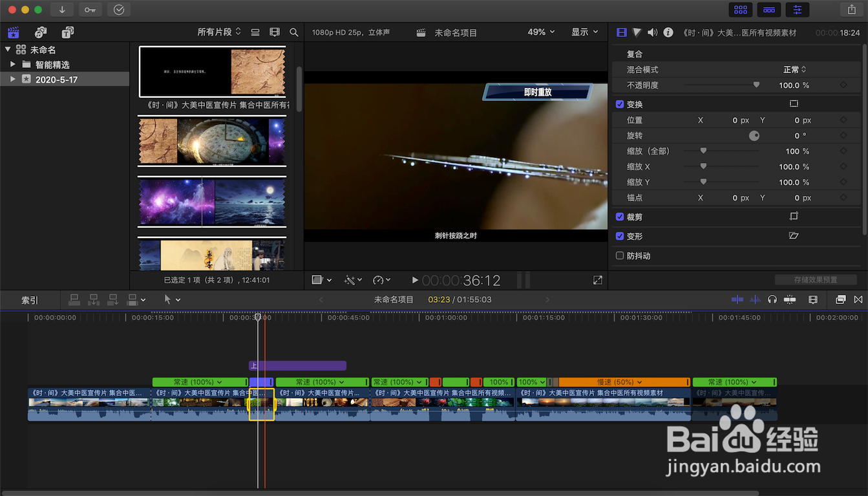Open photos and audio sidebar

41,32
